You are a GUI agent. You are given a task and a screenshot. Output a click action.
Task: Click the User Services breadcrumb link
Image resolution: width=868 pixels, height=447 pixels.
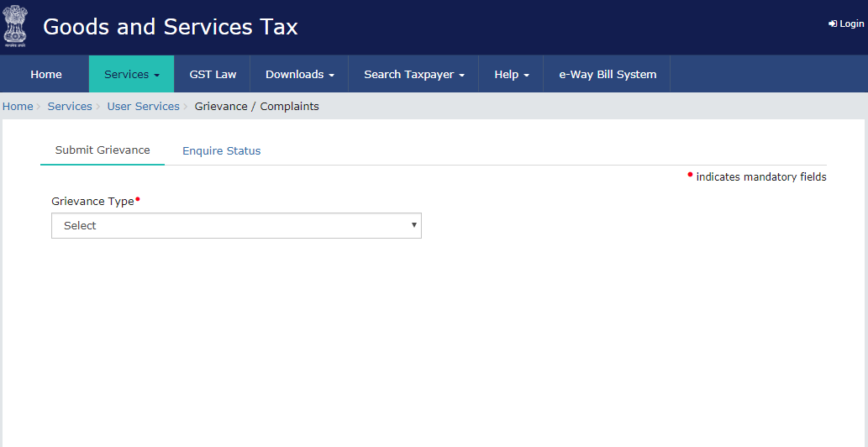(x=144, y=106)
